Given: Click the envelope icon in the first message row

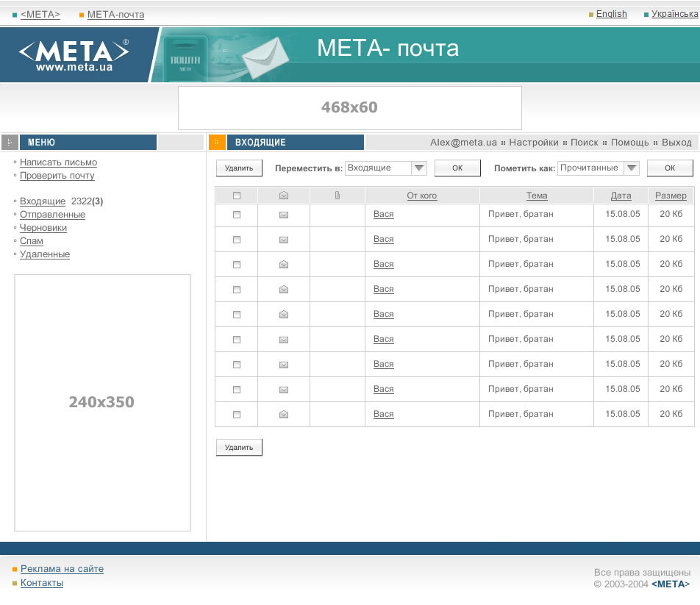Looking at the screenshot, I should click(284, 215).
